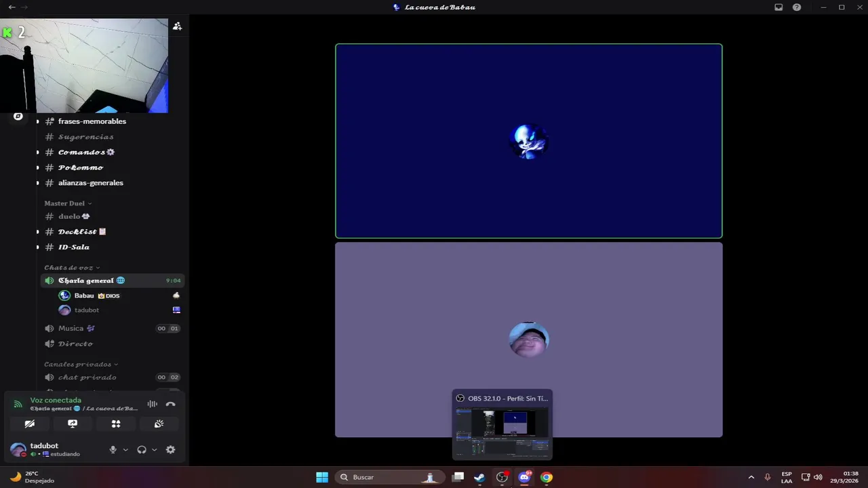Open the OBS 32.1.0 window preview
This screenshot has height=488, width=868.
tap(502, 424)
